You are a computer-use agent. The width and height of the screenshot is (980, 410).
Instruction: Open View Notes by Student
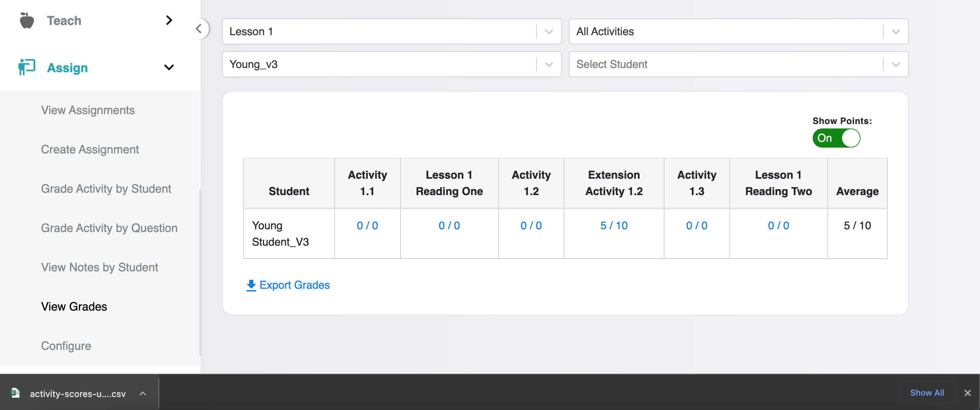coord(100,267)
